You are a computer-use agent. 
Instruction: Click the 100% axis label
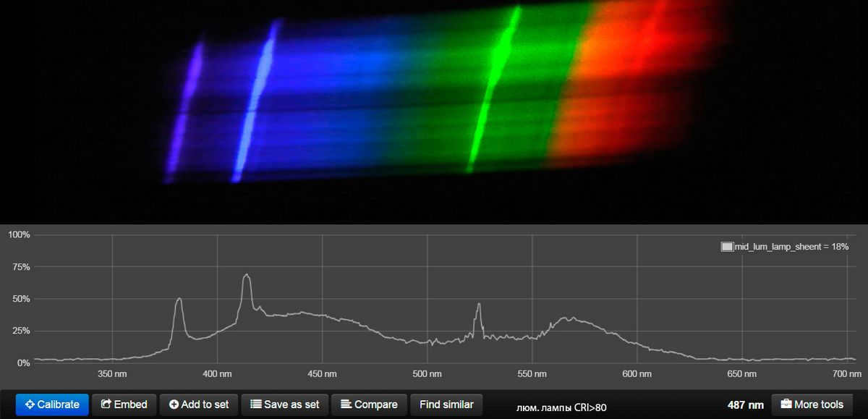coord(19,234)
